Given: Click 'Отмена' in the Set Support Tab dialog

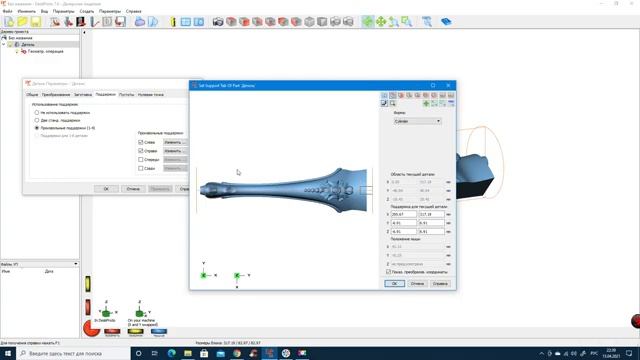Looking at the screenshot, I should [x=417, y=284].
